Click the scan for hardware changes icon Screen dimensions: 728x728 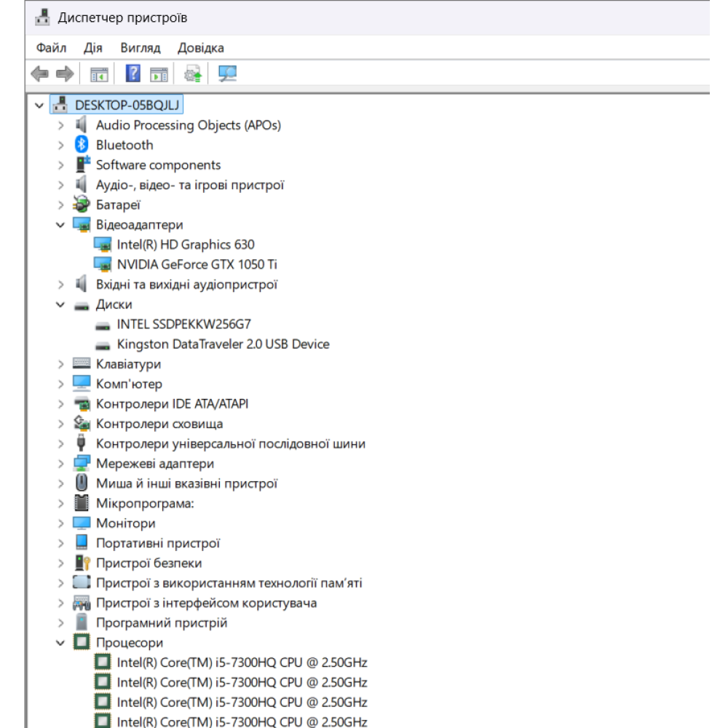[228, 74]
